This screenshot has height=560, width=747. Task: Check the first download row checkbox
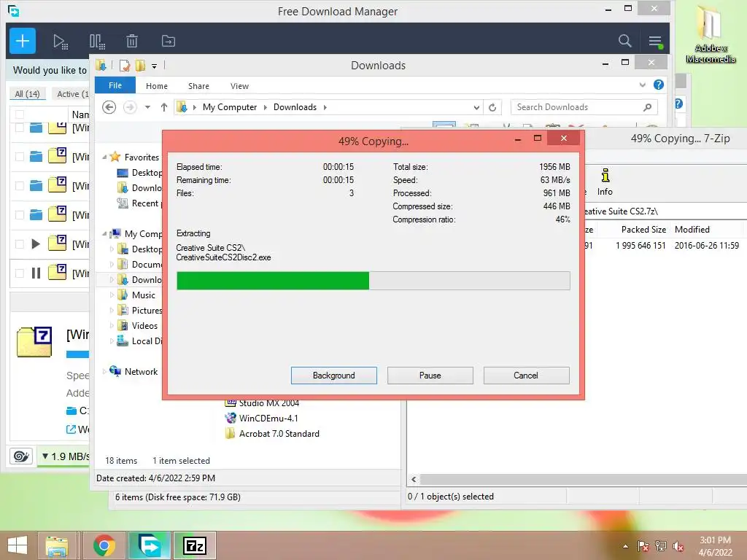(x=20, y=128)
